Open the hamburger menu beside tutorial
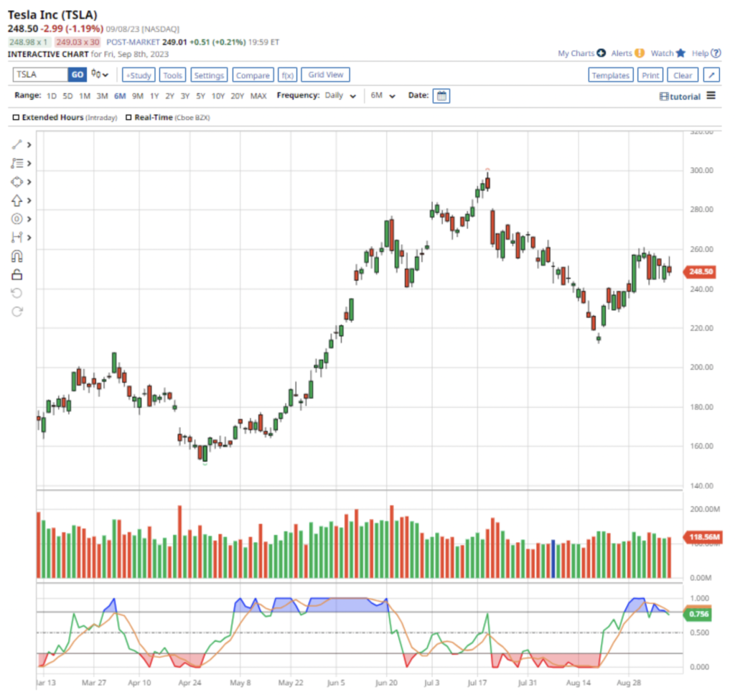This screenshot has height=700, width=735. tap(711, 95)
